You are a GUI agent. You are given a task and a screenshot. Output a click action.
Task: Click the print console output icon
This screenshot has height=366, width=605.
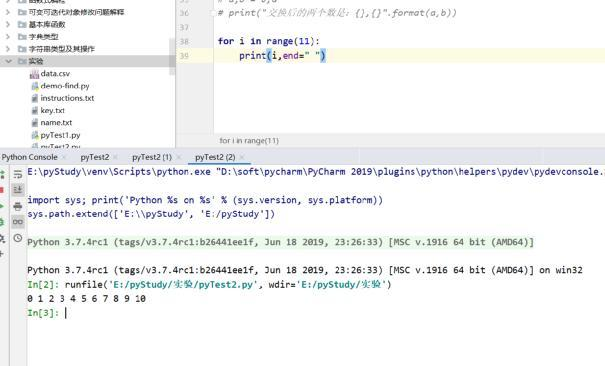pos(18,206)
